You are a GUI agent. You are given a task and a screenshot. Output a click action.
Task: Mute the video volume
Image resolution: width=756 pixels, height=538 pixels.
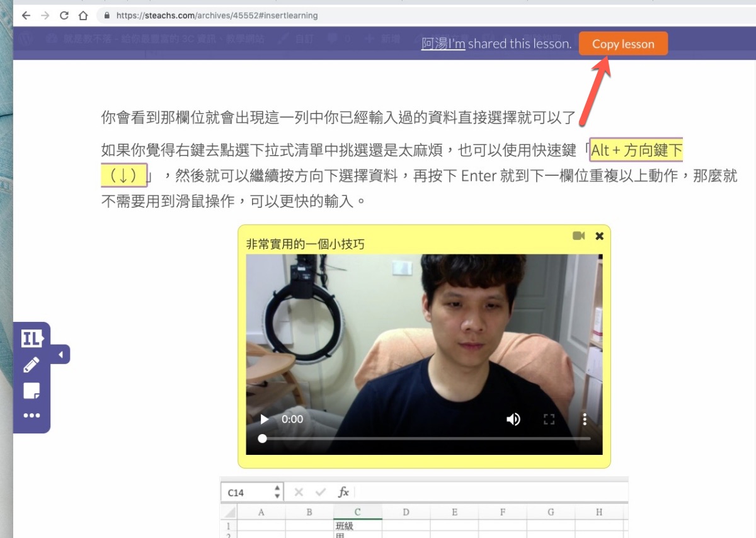(513, 419)
